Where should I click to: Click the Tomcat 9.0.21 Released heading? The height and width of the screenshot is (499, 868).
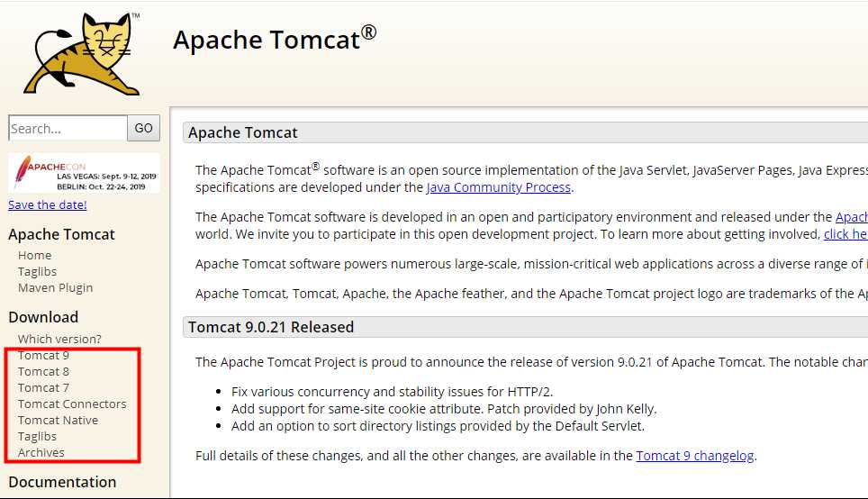(271, 327)
